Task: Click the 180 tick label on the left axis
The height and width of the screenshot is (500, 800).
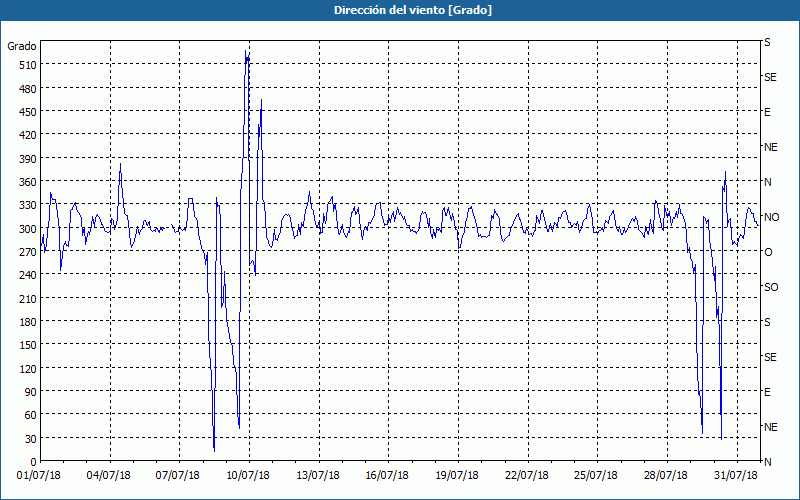Action: [27, 322]
